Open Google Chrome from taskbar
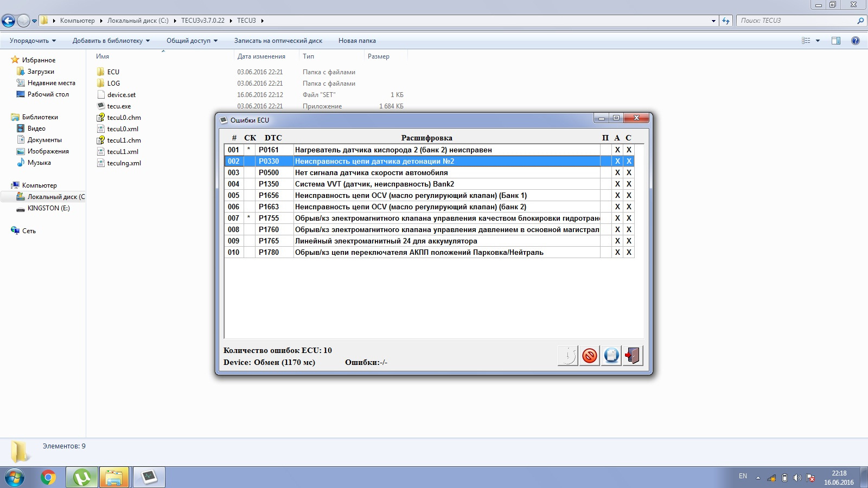Screen dimensions: 868x488 (48, 478)
